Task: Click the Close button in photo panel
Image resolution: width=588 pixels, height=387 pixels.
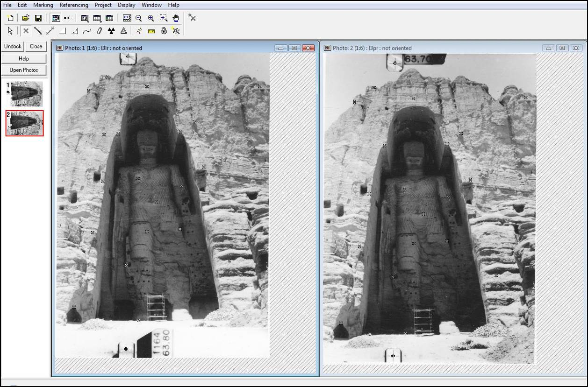Action: click(36, 46)
